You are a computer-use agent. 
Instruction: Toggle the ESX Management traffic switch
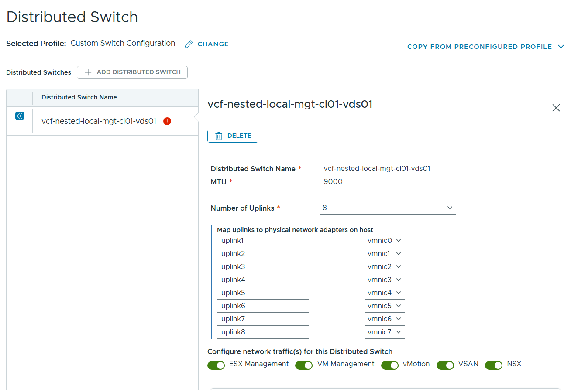(x=216, y=365)
